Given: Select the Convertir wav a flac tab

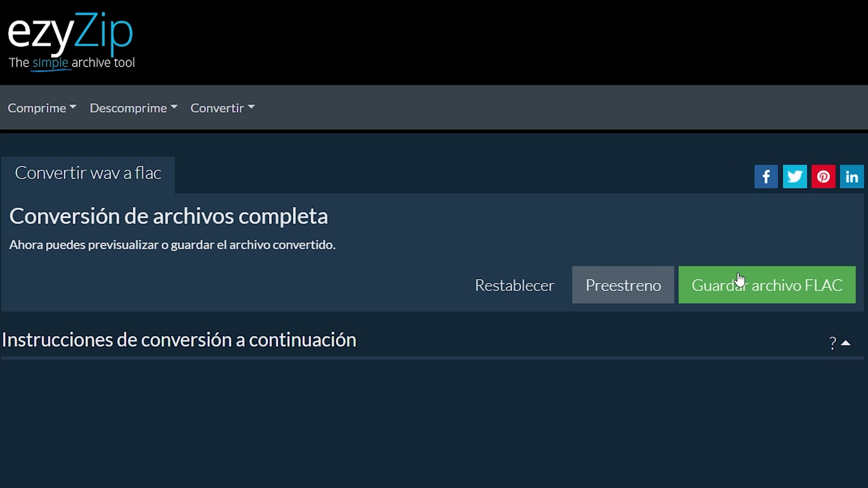Looking at the screenshot, I should point(88,174).
